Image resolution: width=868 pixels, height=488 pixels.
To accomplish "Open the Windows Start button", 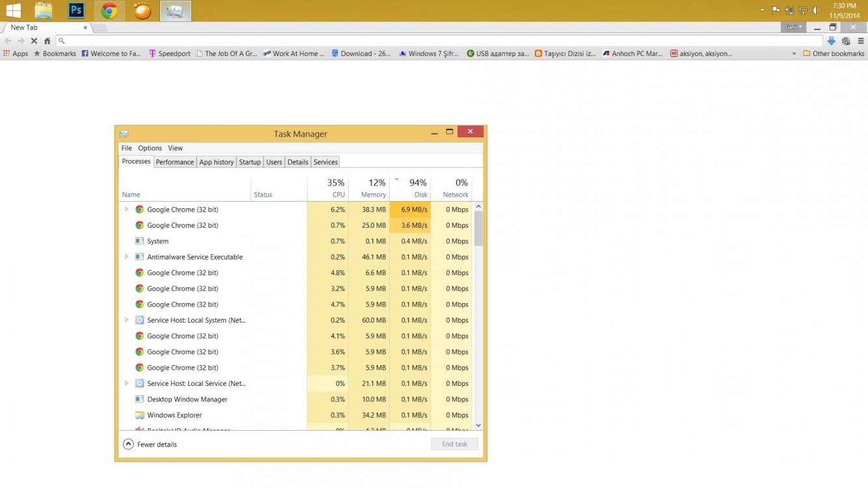I will coord(13,10).
